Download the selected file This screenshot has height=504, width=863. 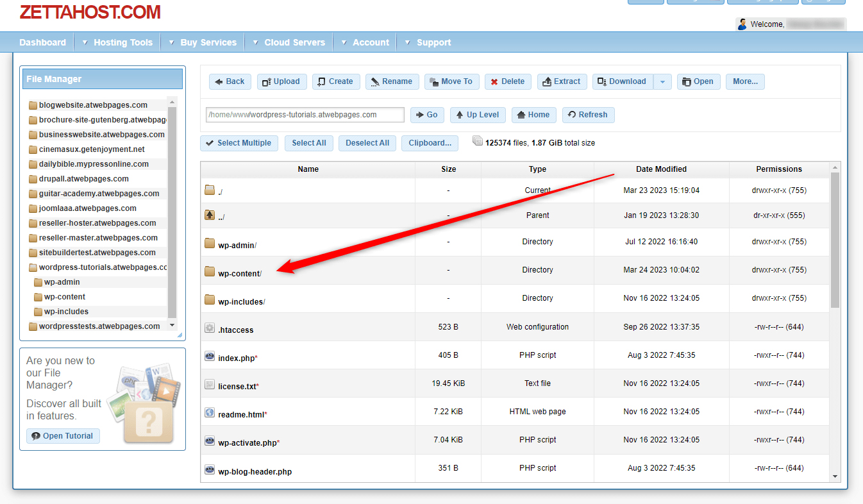pos(623,81)
